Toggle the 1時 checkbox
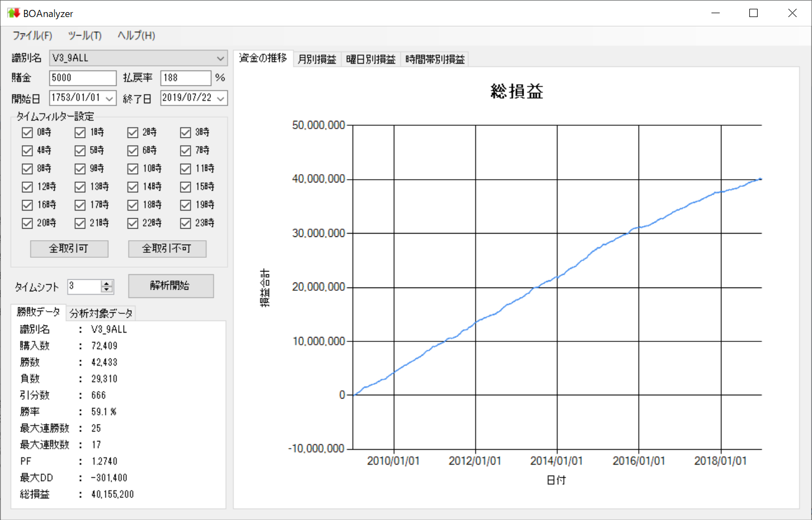This screenshot has height=520, width=812. (x=80, y=132)
